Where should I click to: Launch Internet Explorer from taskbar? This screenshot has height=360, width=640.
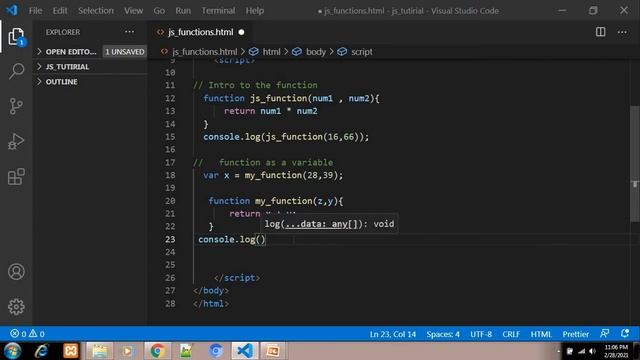[41, 351]
